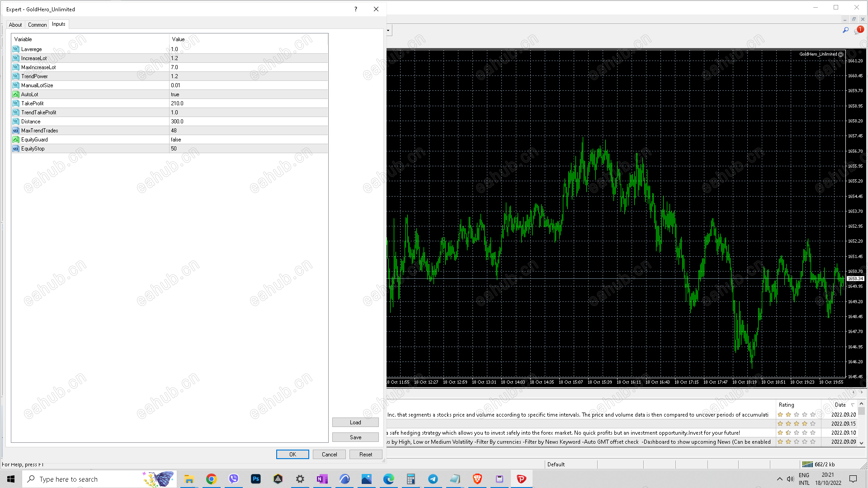Open Photoshop from the taskbar
This screenshot has height=488, width=868.
click(x=255, y=479)
